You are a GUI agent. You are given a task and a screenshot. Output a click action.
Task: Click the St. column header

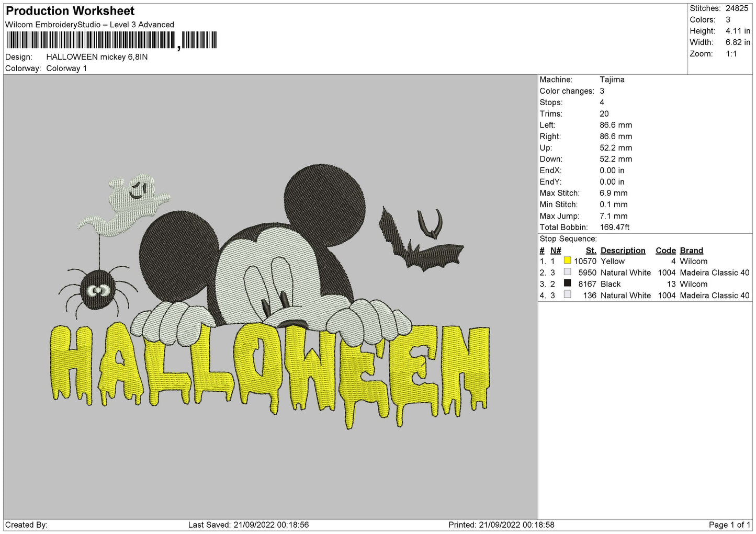[591, 251]
